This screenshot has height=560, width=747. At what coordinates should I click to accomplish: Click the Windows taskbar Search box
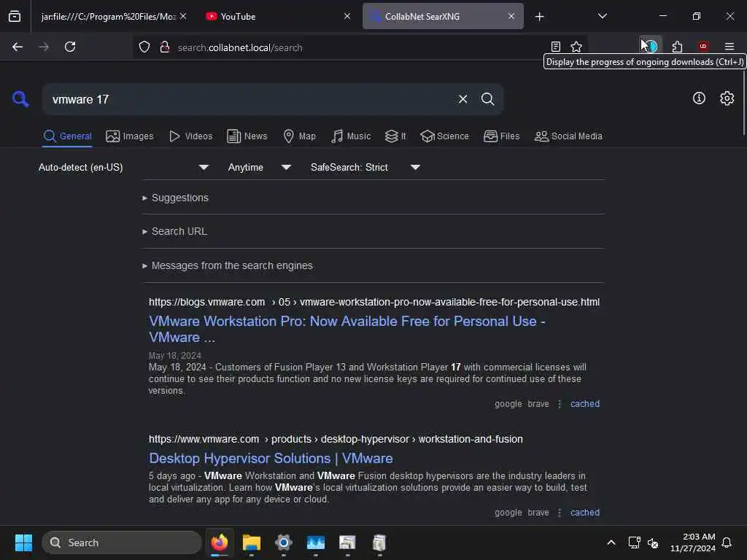pos(122,542)
